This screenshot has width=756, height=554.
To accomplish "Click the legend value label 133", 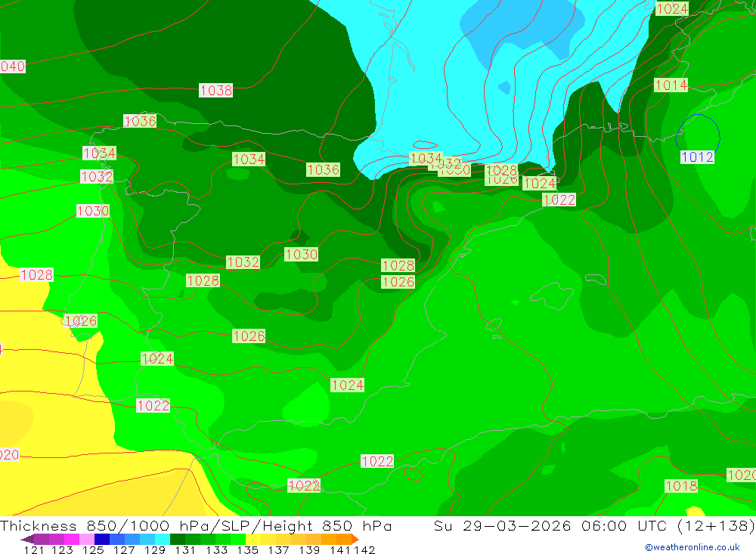I will pyautogui.click(x=216, y=549).
